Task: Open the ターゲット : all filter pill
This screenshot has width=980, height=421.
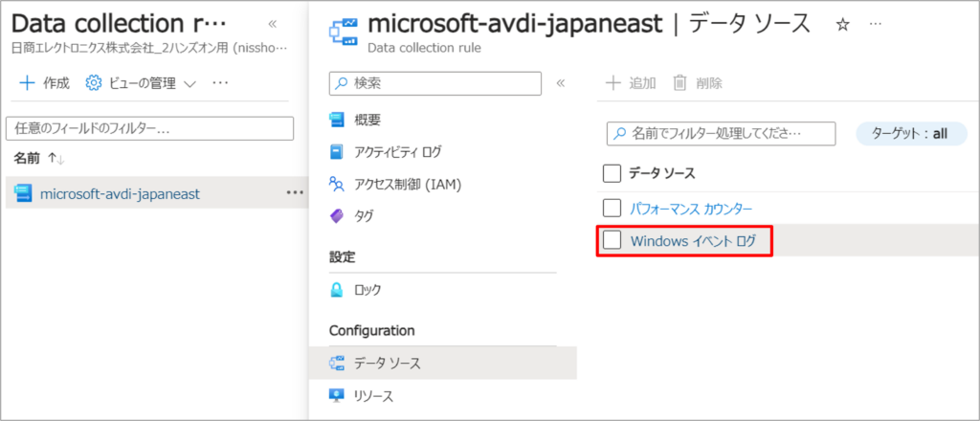Action: tap(911, 134)
